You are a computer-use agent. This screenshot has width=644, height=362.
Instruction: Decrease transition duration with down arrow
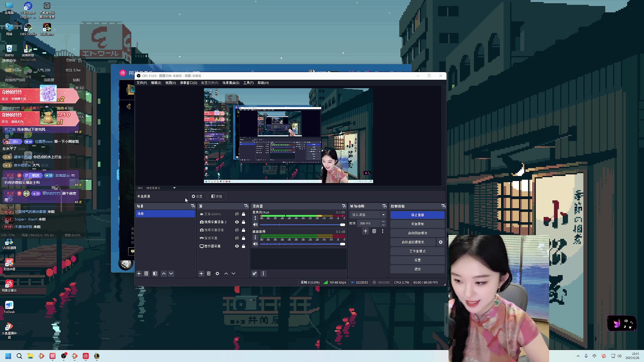pos(383,225)
